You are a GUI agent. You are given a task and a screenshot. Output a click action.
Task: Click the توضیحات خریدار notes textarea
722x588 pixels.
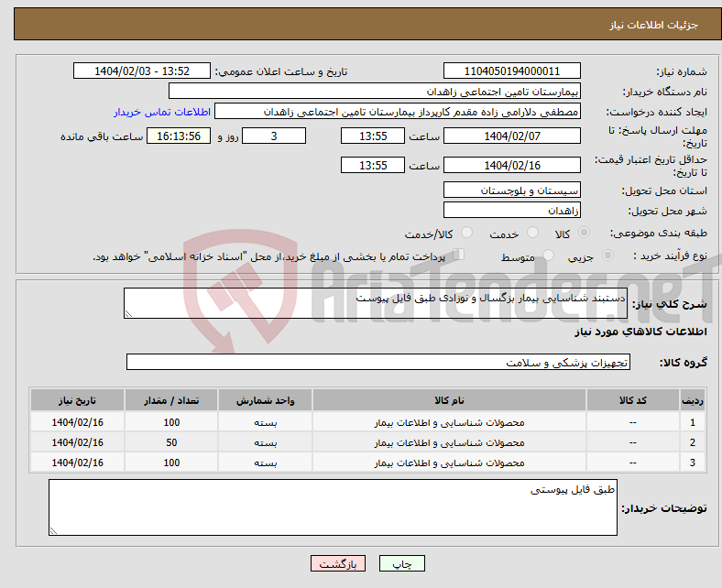tap(333, 508)
